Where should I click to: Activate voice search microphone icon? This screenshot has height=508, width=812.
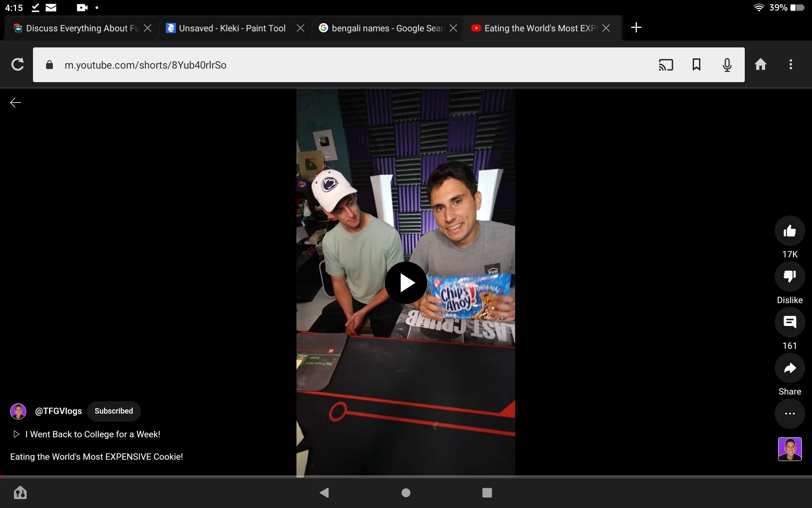click(727, 65)
